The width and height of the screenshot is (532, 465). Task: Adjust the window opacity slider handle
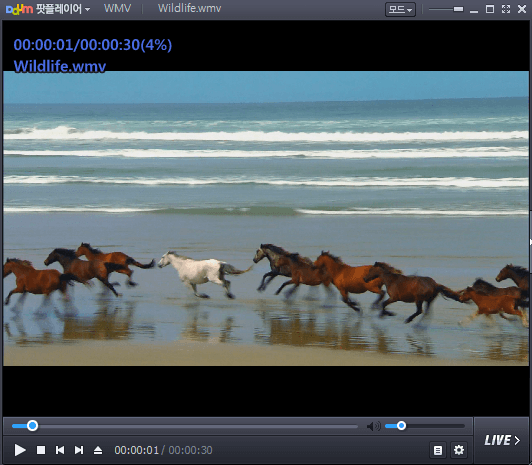[458, 9]
